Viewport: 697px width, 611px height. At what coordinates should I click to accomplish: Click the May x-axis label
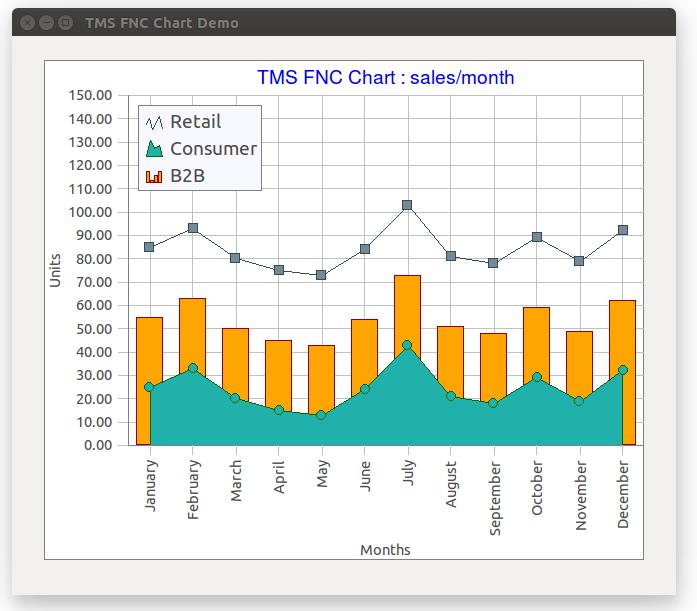(323, 474)
